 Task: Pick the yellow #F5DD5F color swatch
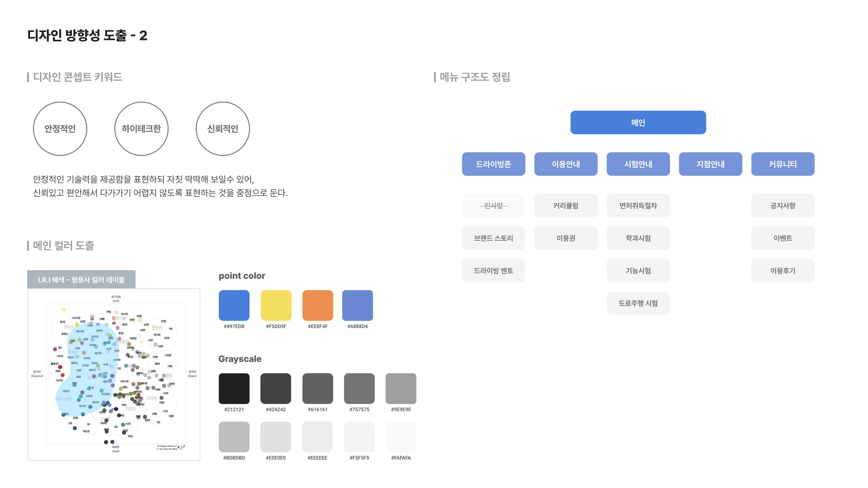coord(276,305)
